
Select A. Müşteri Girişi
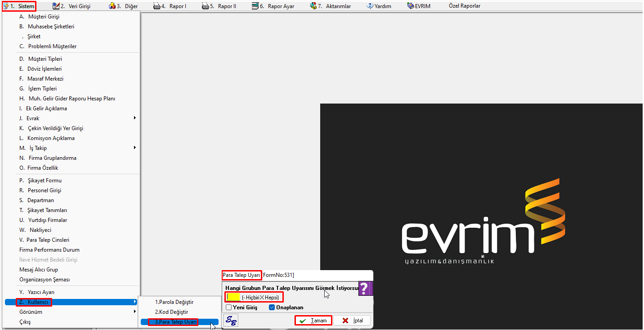tap(72, 17)
